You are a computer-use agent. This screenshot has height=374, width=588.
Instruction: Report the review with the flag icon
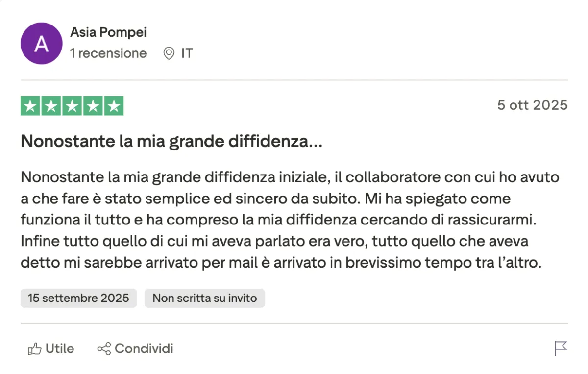click(x=561, y=349)
